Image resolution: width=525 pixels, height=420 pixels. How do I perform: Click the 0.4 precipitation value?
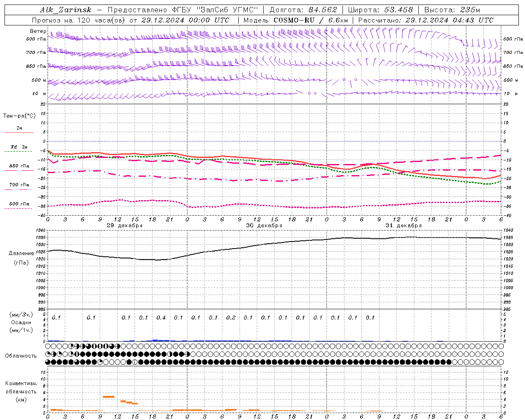161,317
